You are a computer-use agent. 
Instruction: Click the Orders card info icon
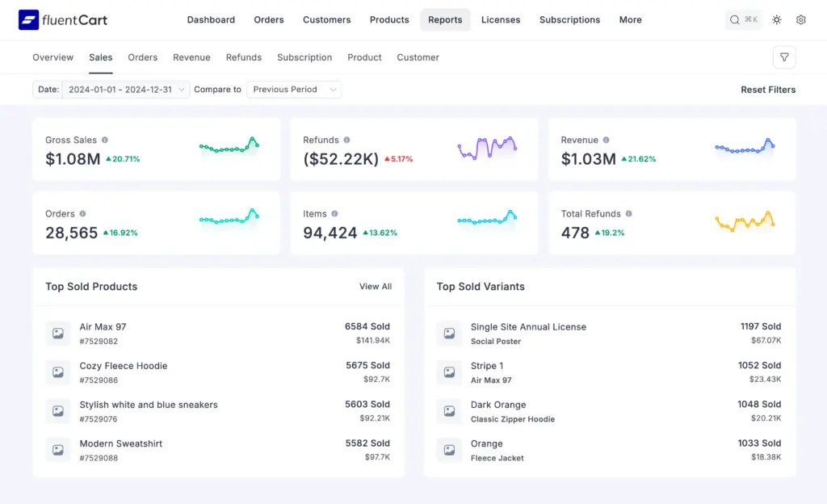point(83,214)
